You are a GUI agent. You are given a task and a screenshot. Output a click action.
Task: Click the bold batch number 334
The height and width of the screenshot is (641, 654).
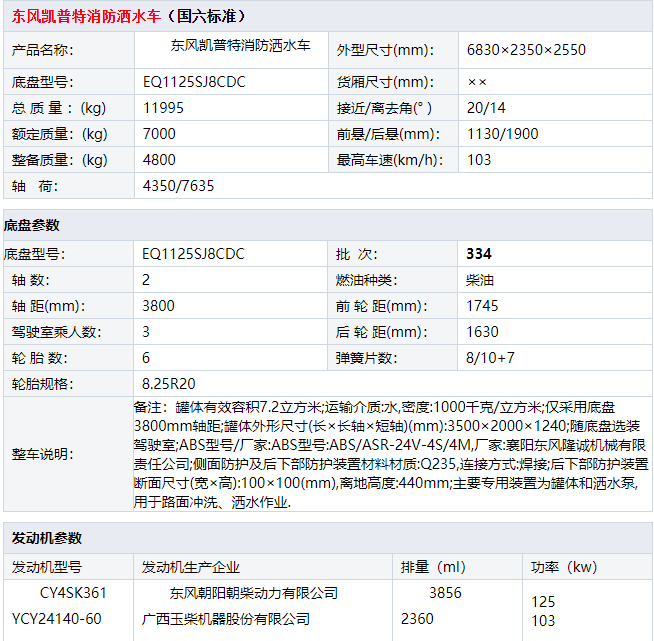pos(479,254)
